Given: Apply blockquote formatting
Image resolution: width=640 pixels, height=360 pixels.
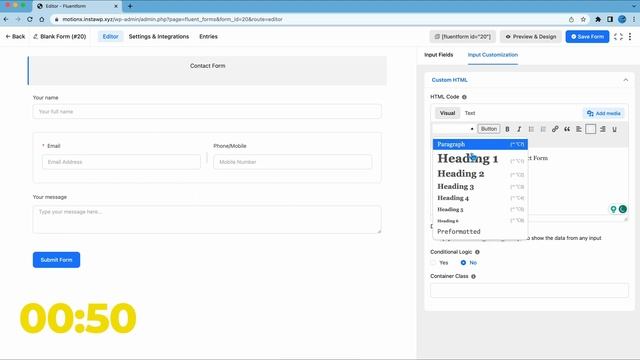Looking at the screenshot, I should click(x=567, y=129).
